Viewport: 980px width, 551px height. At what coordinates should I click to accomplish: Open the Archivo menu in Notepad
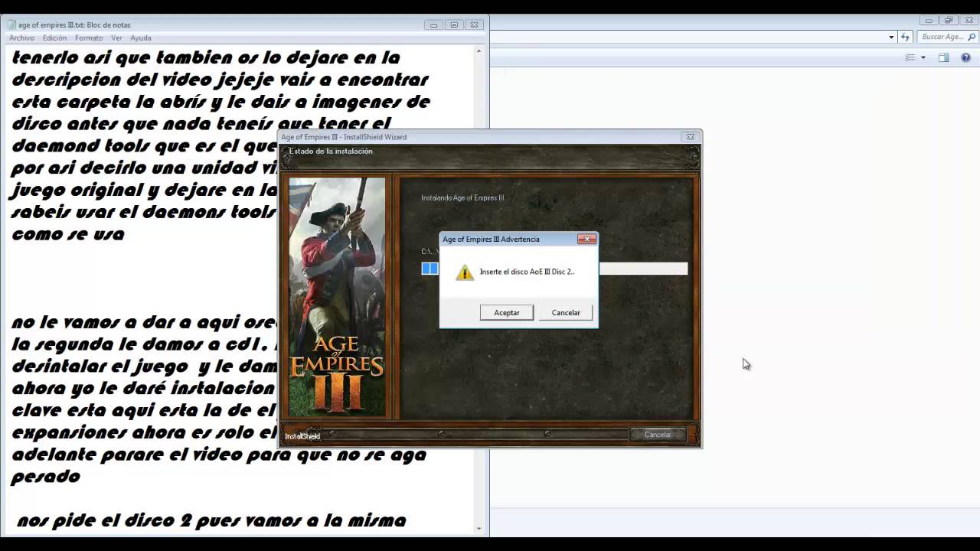pyautogui.click(x=21, y=37)
